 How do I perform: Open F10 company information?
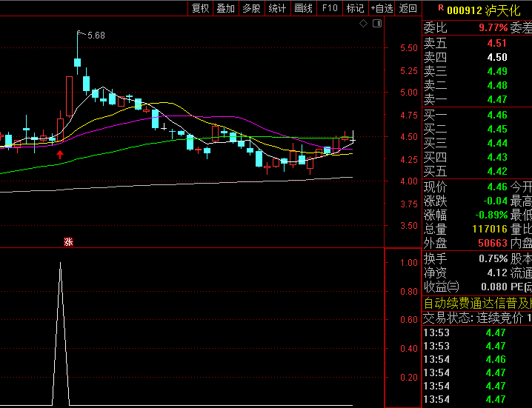click(x=329, y=9)
